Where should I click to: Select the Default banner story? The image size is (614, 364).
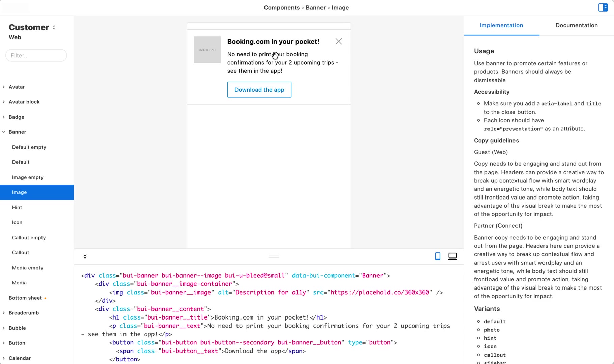(21, 162)
